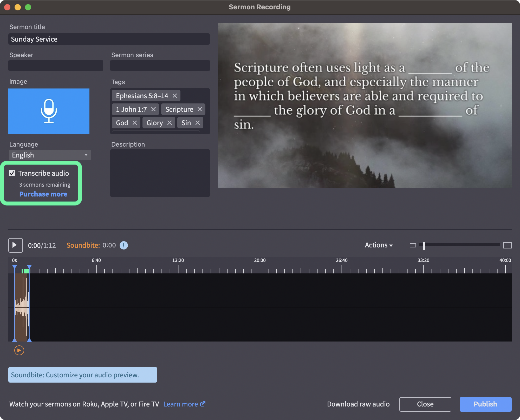Viewport: 520px width, 420px height.
Task: Click Download raw audio
Action: (358, 404)
